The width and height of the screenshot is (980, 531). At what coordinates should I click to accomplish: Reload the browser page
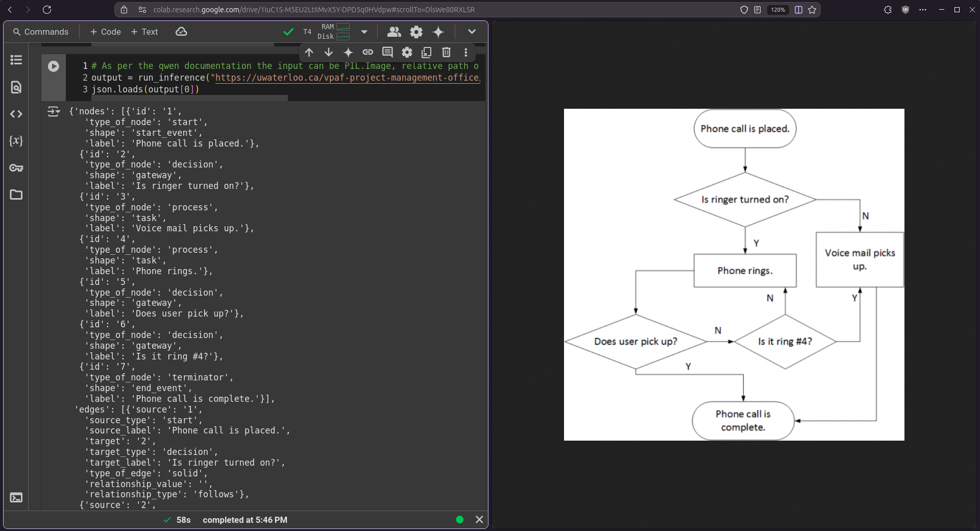pos(47,10)
